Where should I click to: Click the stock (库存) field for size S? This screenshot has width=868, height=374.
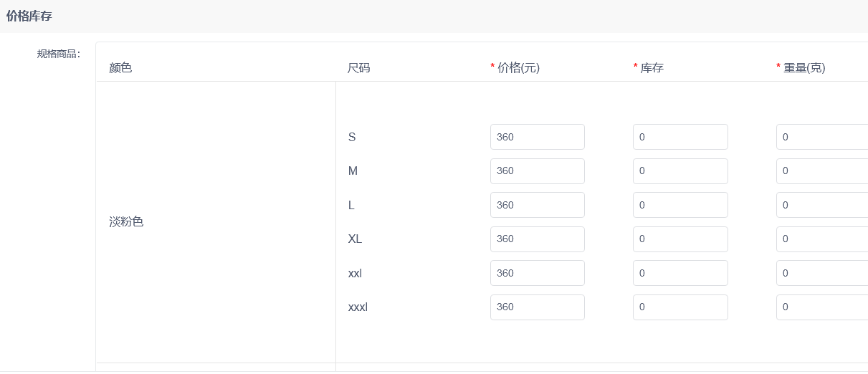coord(679,137)
